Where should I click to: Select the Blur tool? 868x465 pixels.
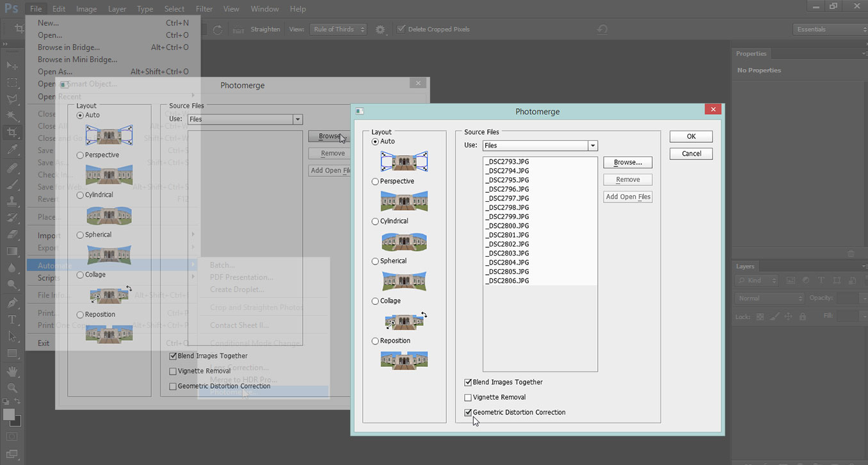pyautogui.click(x=12, y=268)
